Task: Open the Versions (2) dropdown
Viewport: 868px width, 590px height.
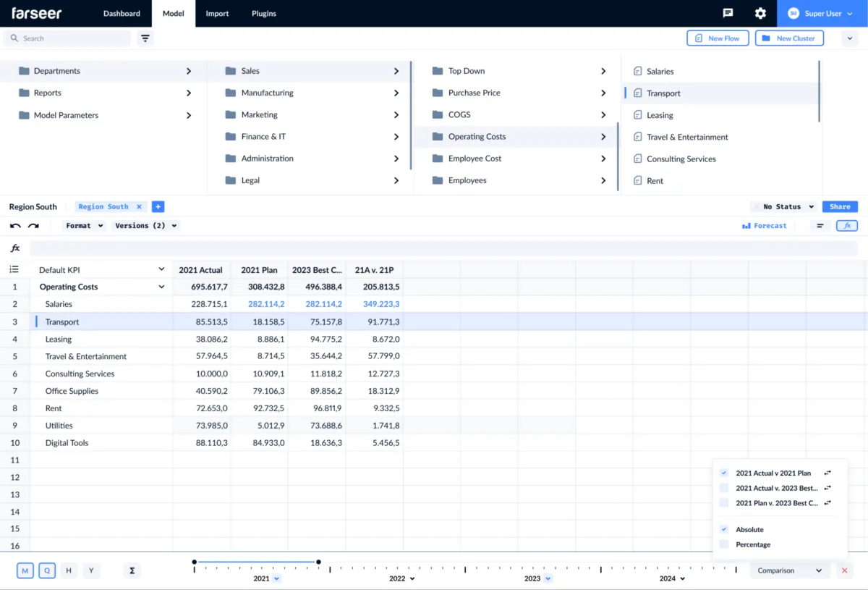Action: pos(146,226)
